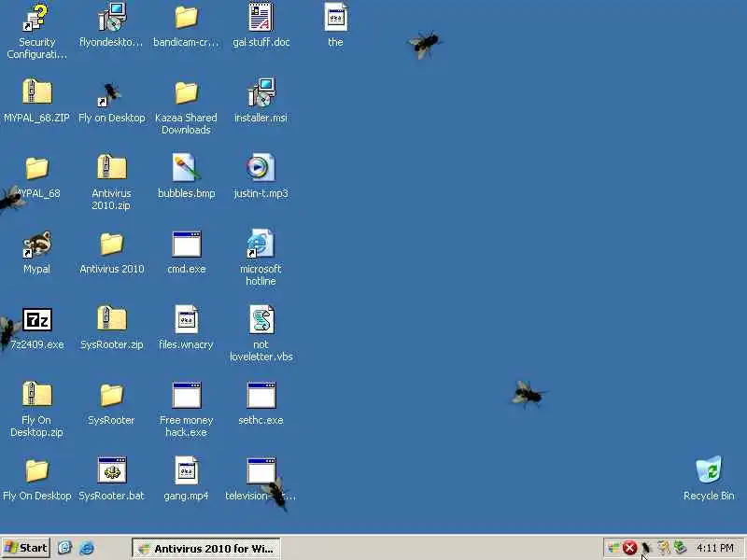This screenshot has width=747, height=560.
Task: Click the Fly on Desktop shortcut icon
Action: (x=110, y=94)
